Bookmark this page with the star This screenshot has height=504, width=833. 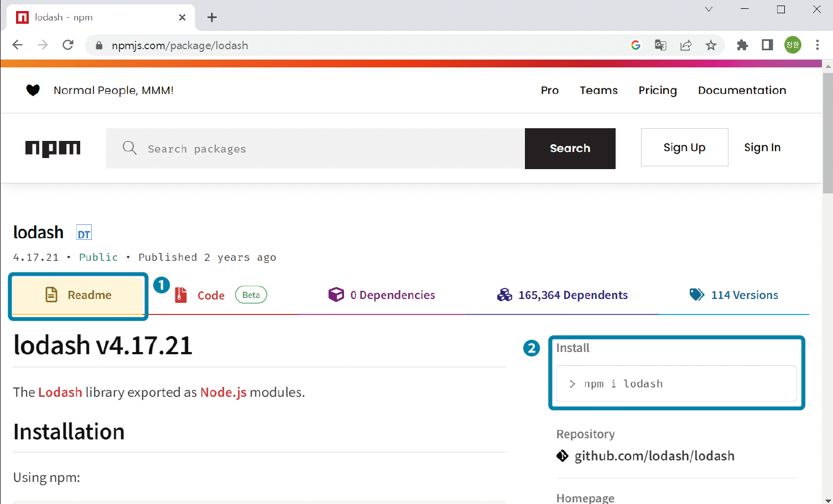click(x=711, y=45)
